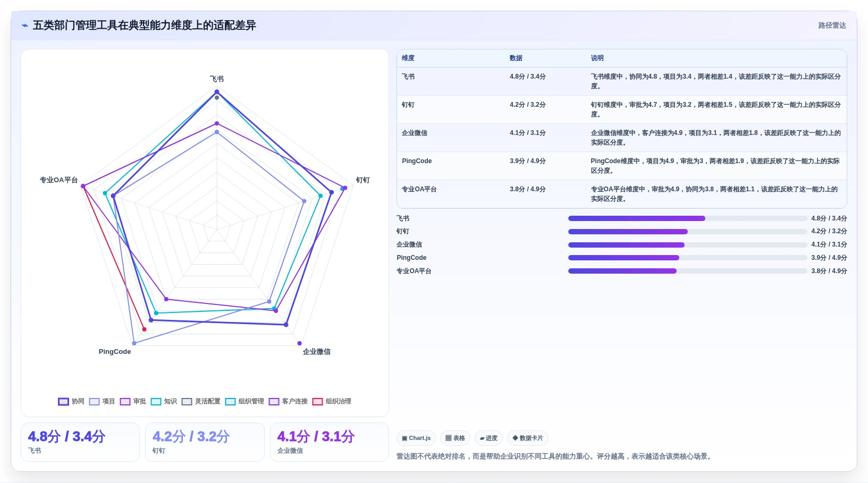The width and height of the screenshot is (868, 483).
Task: Click the 表格 tag chip
Action: (x=455, y=438)
